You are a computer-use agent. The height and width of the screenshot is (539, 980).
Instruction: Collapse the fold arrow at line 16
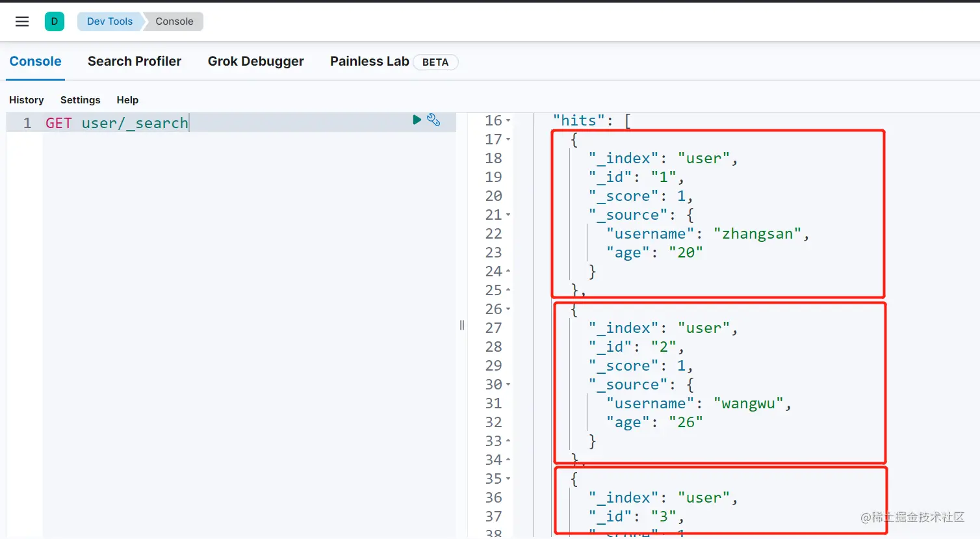[508, 121]
